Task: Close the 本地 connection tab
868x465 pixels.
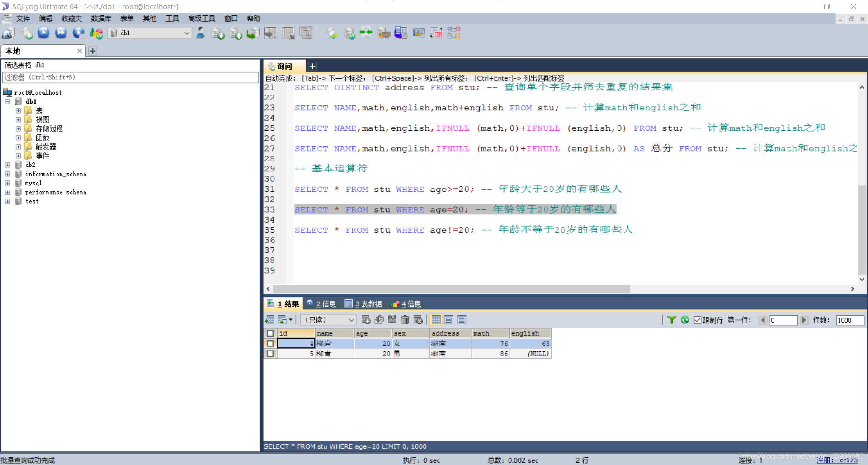Action: pos(80,51)
